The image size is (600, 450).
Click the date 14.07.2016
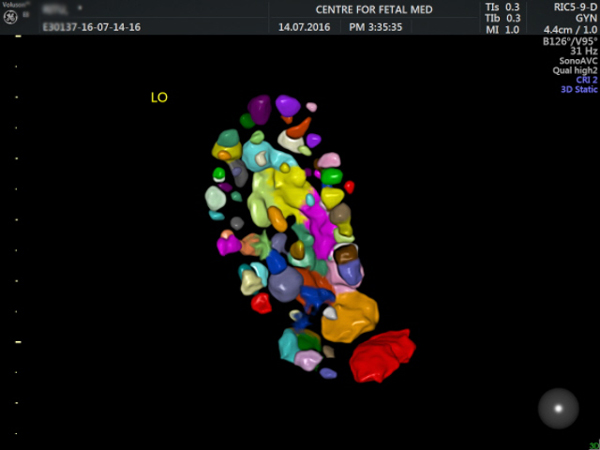pyautogui.click(x=304, y=27)
